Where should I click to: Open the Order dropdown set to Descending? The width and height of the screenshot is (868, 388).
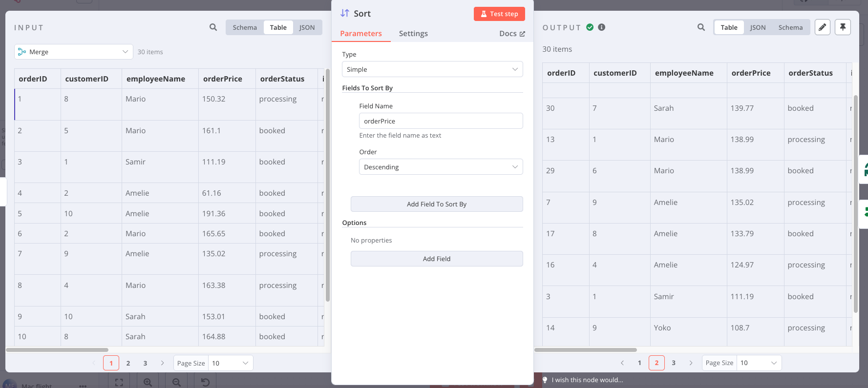point(441,167)
